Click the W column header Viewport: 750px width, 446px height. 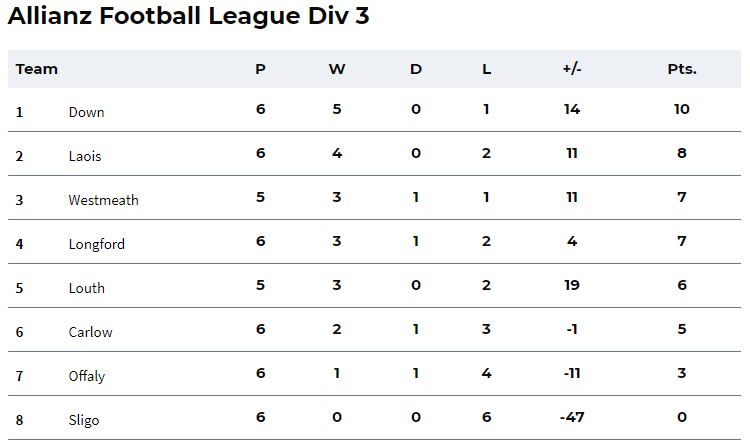337,69
